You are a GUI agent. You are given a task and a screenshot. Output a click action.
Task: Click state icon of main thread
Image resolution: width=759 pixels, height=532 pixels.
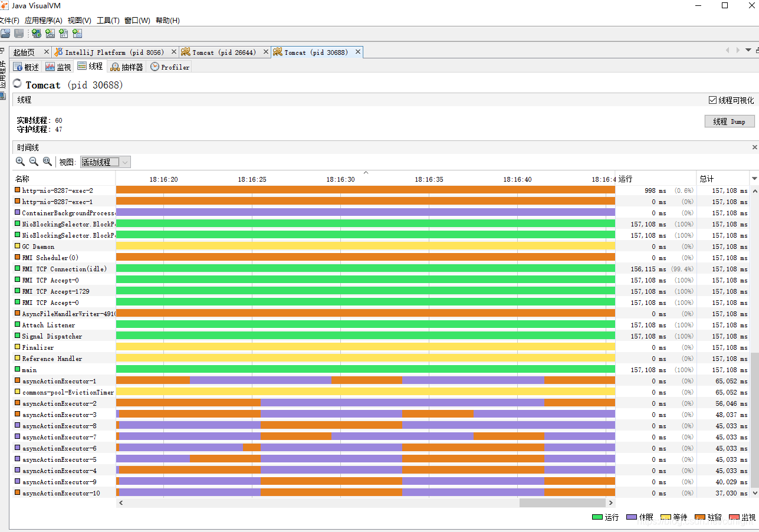(x=18, y=369)
